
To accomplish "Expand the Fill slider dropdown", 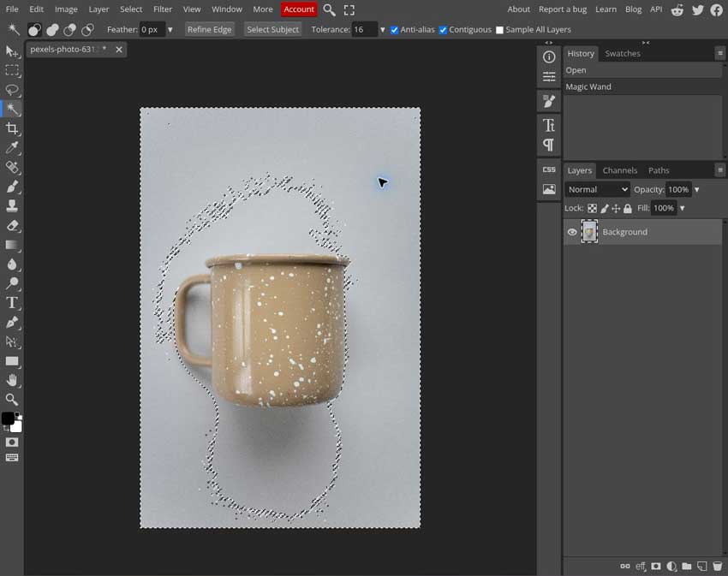I will tap(682, 208).
